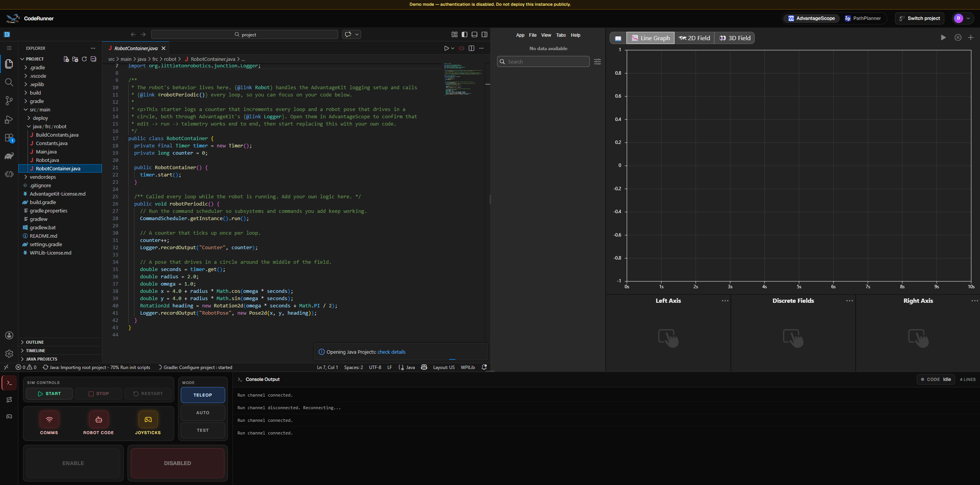
Task: Open Run and Debug view
Action: click(9, 119)
